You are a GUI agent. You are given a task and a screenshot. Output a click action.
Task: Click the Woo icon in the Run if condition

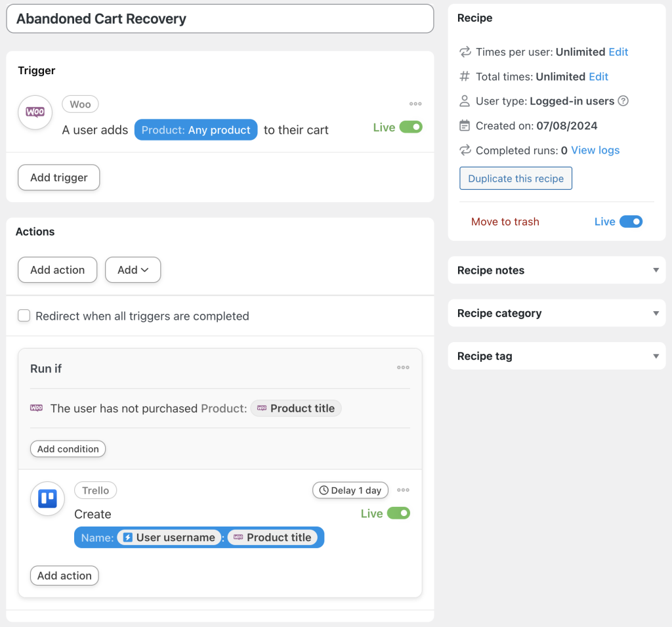37,408
